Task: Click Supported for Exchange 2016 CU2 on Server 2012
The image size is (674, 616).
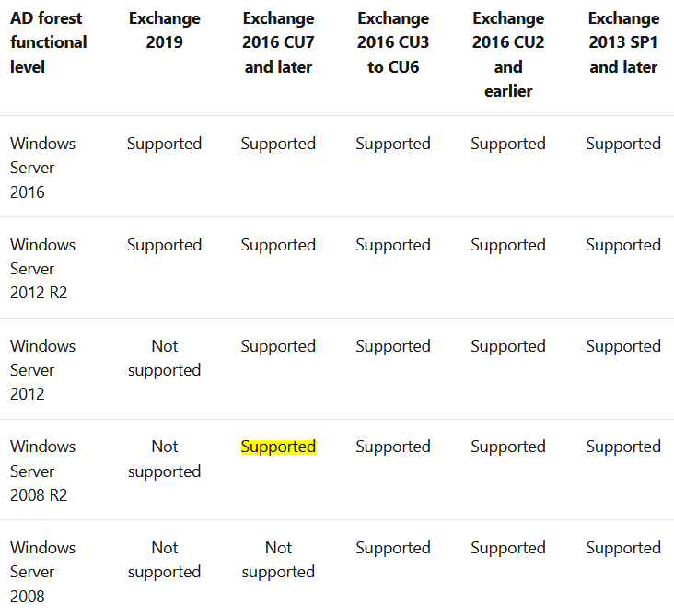Action: 508,346
